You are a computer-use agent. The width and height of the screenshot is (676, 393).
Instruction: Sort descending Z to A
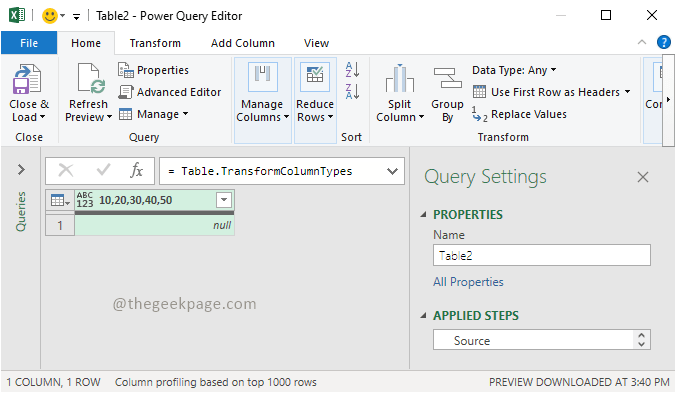352,91
